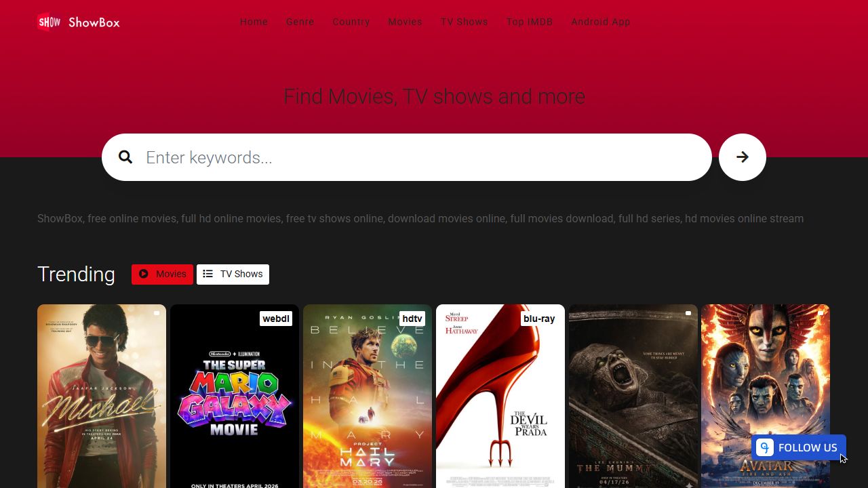Open the Home menu item
This screenshot has width=868, height=488.
[x=254, y=22]
